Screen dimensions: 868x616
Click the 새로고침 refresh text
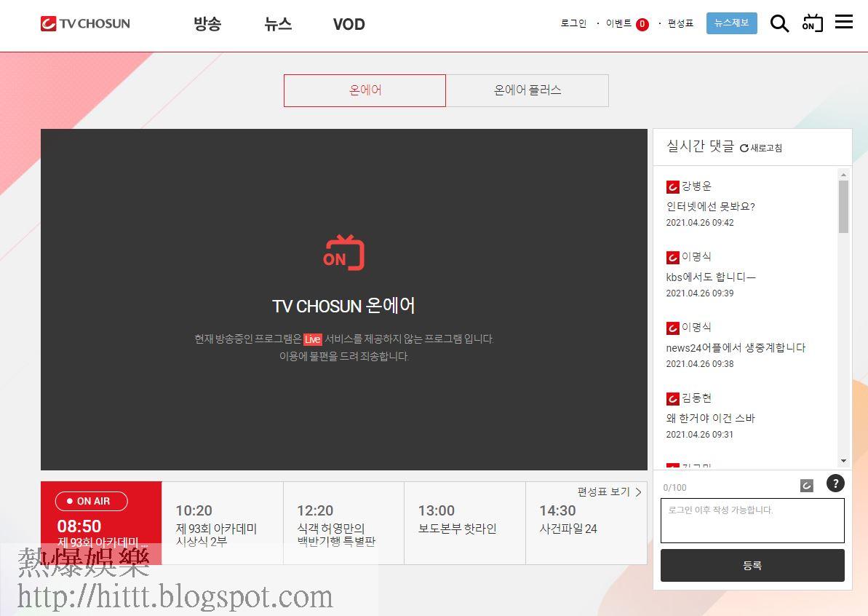766,148
